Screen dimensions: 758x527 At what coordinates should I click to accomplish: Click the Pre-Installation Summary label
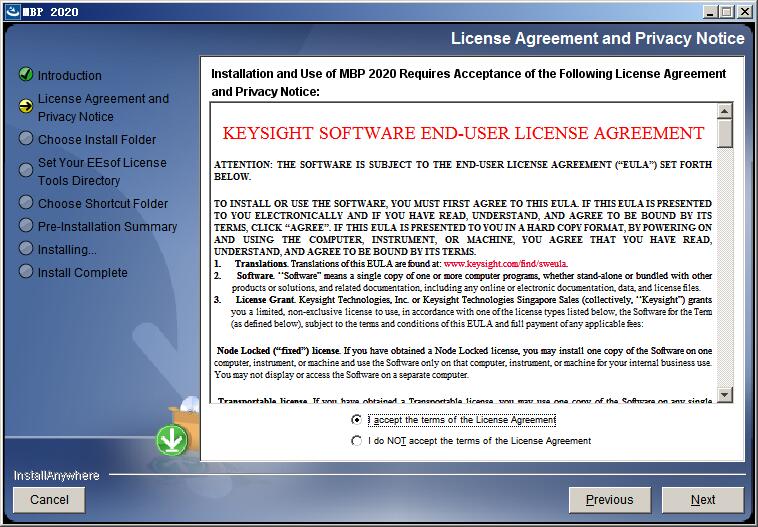107,227
